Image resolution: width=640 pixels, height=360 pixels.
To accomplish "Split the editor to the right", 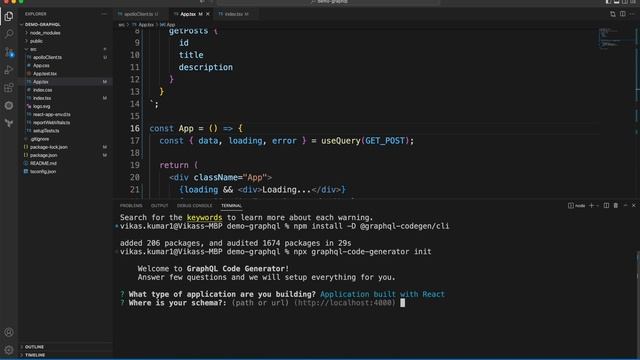I will point(622,14).
